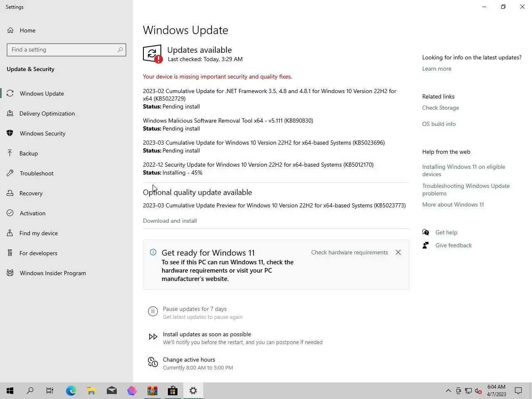Click the search magnifier in Find a setting
Image resolution: width=532 pixels, height=399 pixels.
(x=120, y=49)
